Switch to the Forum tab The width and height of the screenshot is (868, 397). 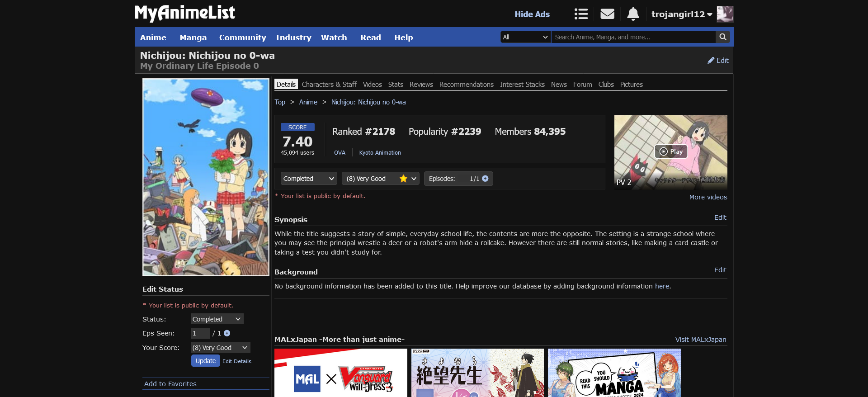click(582, 85)
